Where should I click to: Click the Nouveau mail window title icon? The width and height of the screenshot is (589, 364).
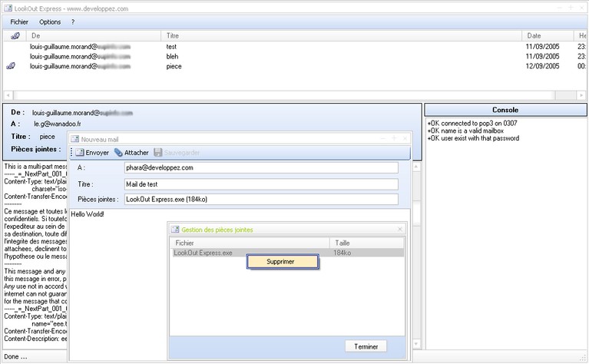(x=75, y=139)
